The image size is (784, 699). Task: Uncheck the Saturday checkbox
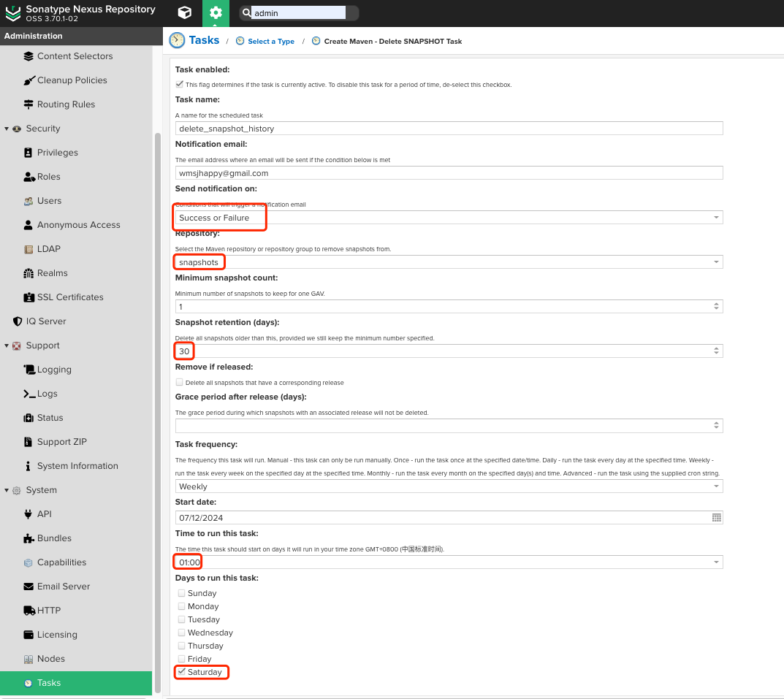pyautogui.click(x=181, y=671)
